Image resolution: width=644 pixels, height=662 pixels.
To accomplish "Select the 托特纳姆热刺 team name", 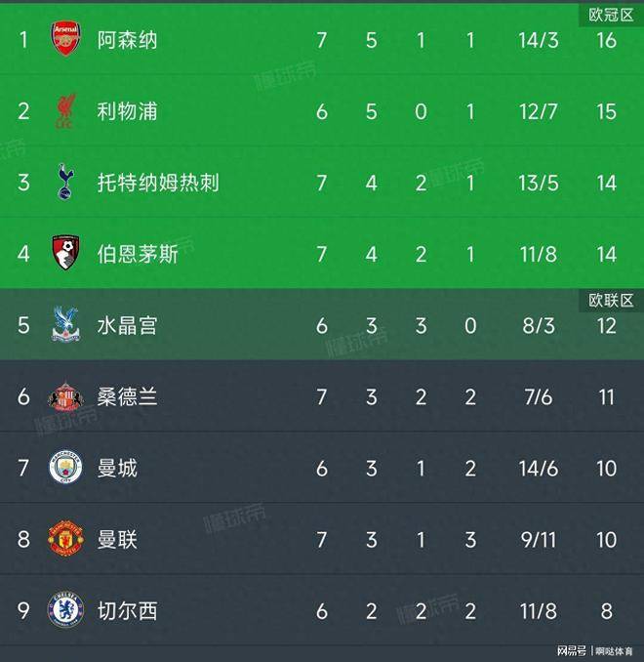I will pyautogui.click(x=158, y=183).
